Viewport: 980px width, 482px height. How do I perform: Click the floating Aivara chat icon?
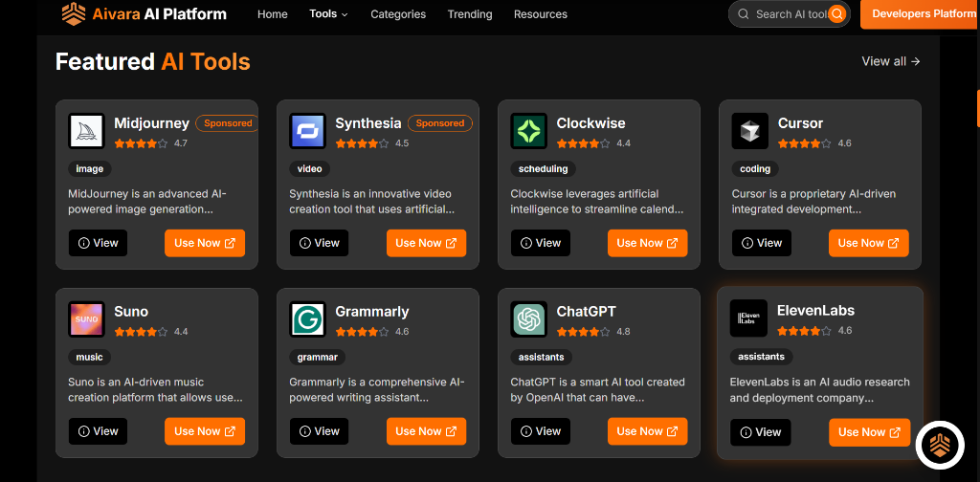(x=940, y=445)
